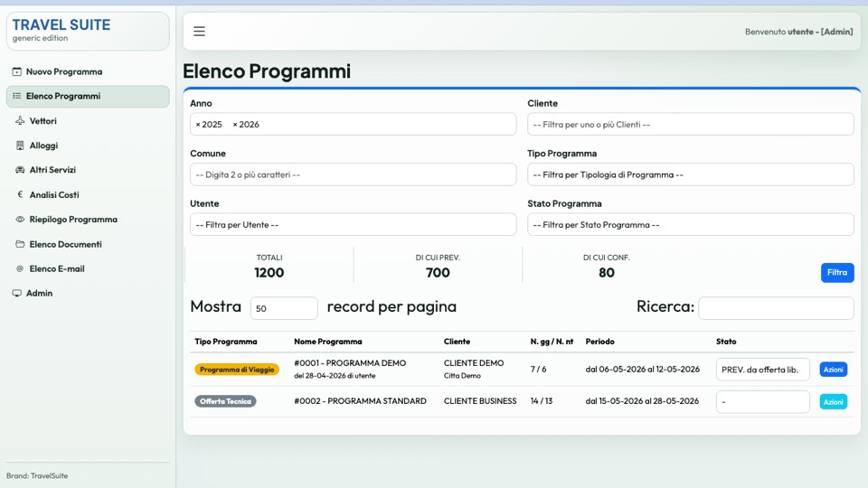Sort by Stato column header

(726, 342)
